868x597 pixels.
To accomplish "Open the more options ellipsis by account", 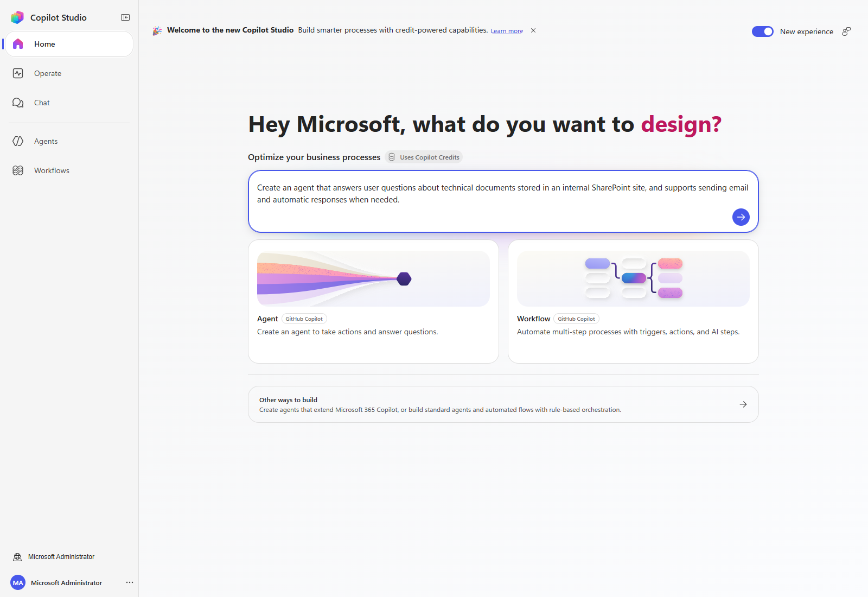I will coord(130,582).
